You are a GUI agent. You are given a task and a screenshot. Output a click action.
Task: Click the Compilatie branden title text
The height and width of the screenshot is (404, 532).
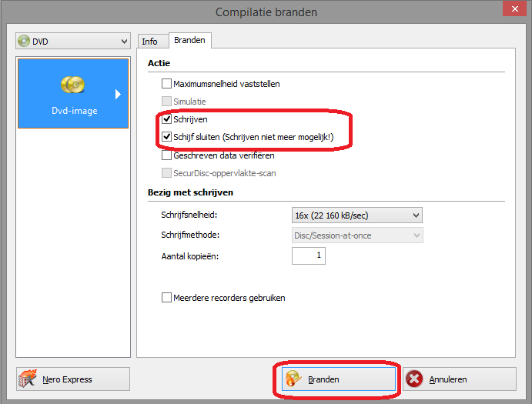(266, 12)
